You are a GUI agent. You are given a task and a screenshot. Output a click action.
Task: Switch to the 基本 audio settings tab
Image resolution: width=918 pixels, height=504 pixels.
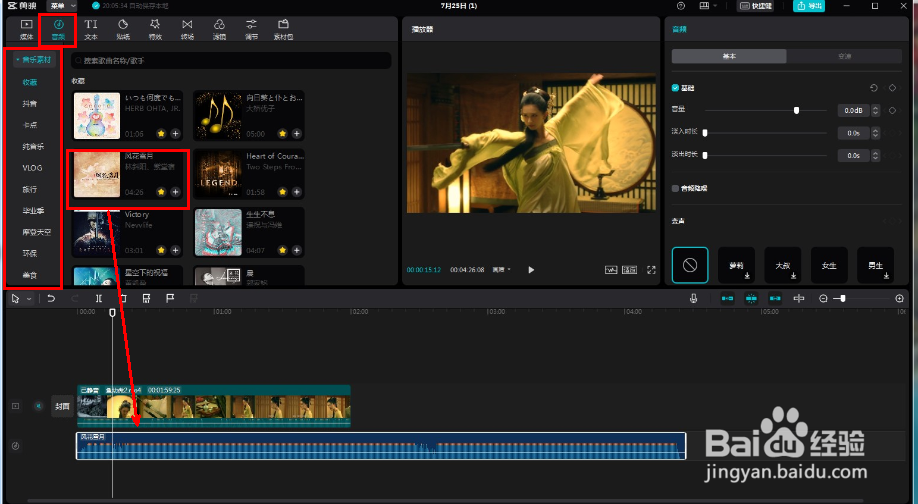(729, 56)
